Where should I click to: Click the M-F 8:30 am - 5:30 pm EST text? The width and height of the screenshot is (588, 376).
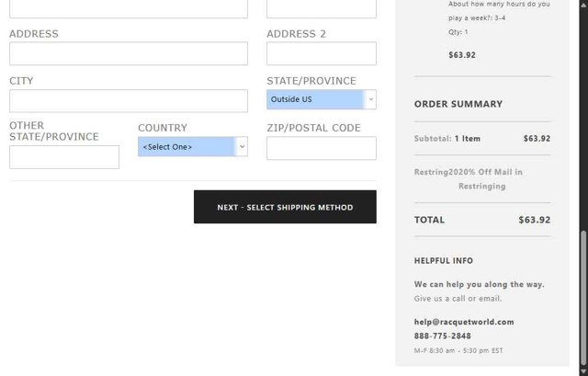[458, 350]
